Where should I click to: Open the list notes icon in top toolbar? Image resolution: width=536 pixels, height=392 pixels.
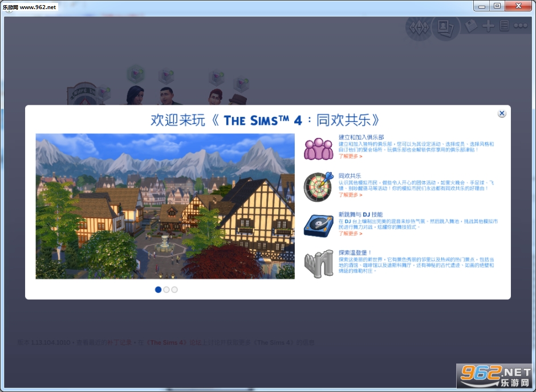click(x=504, y=26)
